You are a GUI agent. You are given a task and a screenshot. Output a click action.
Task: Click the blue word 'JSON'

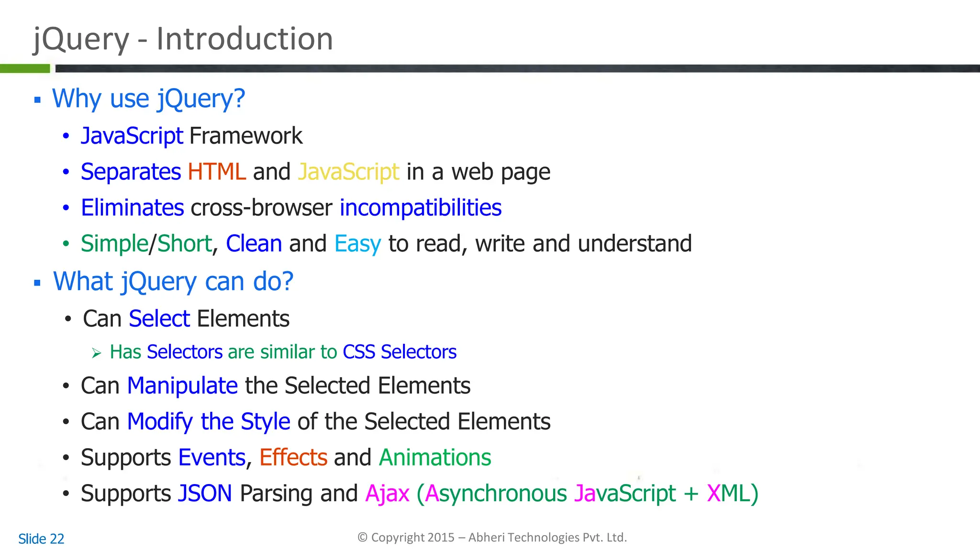tap(205, 494)
